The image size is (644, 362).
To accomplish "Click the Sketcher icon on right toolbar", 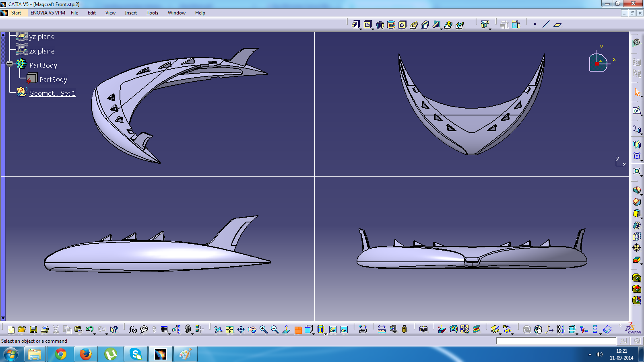I will point(636,110).
